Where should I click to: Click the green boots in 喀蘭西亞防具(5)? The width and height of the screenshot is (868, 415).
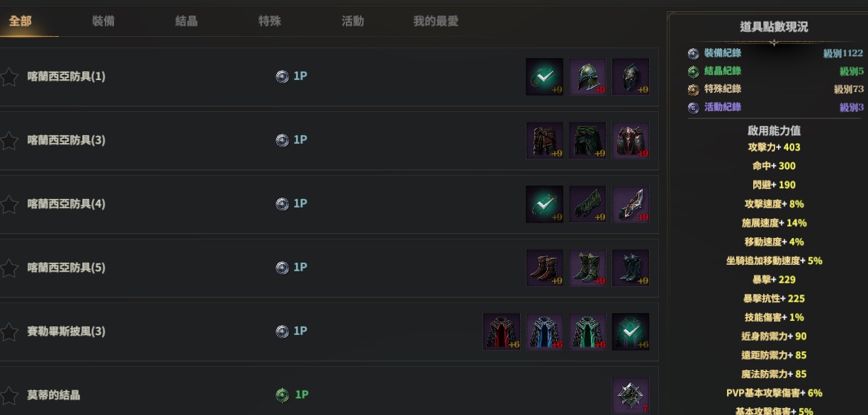[x=587, y=268]
